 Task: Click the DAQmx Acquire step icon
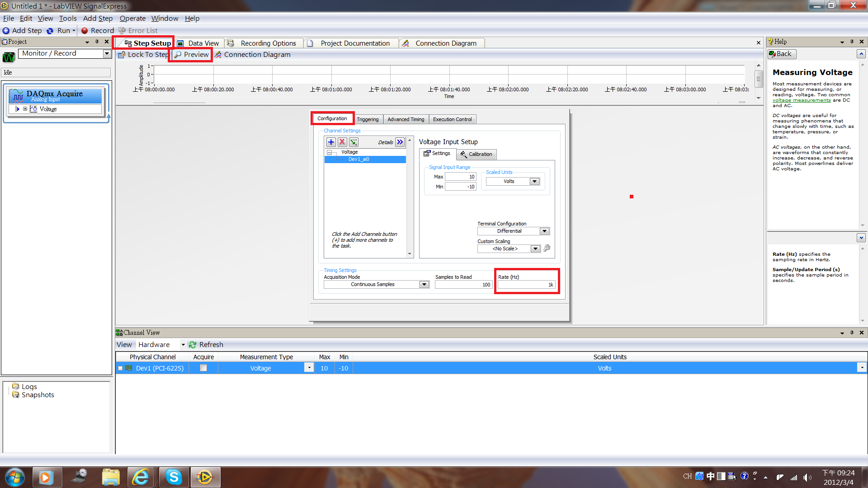tap(19, 95)
